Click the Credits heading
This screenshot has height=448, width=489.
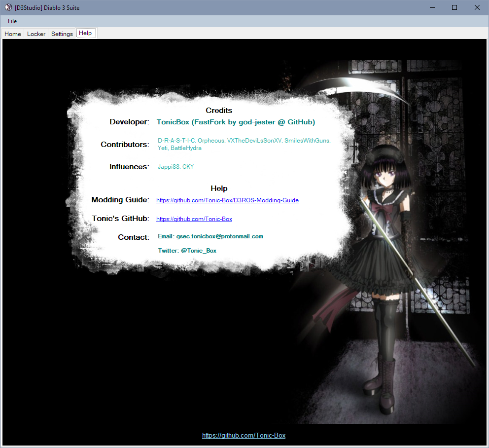pos(219,111)
